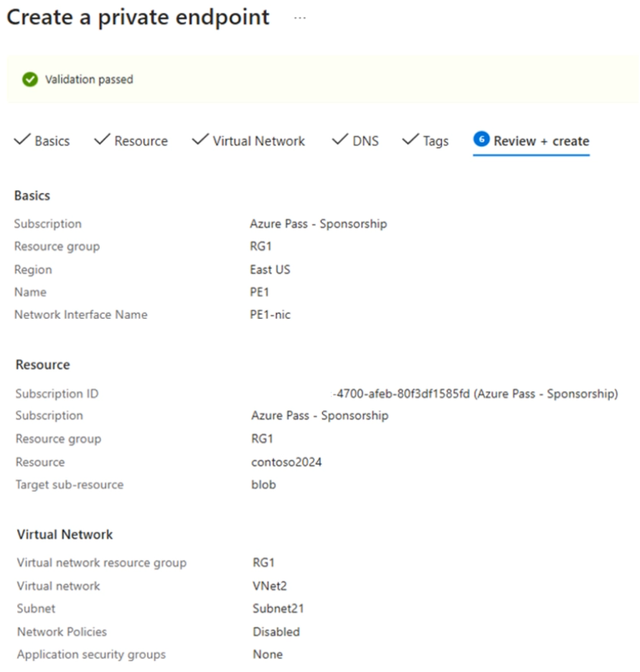Select the Review + create tab

click(541, 141)
